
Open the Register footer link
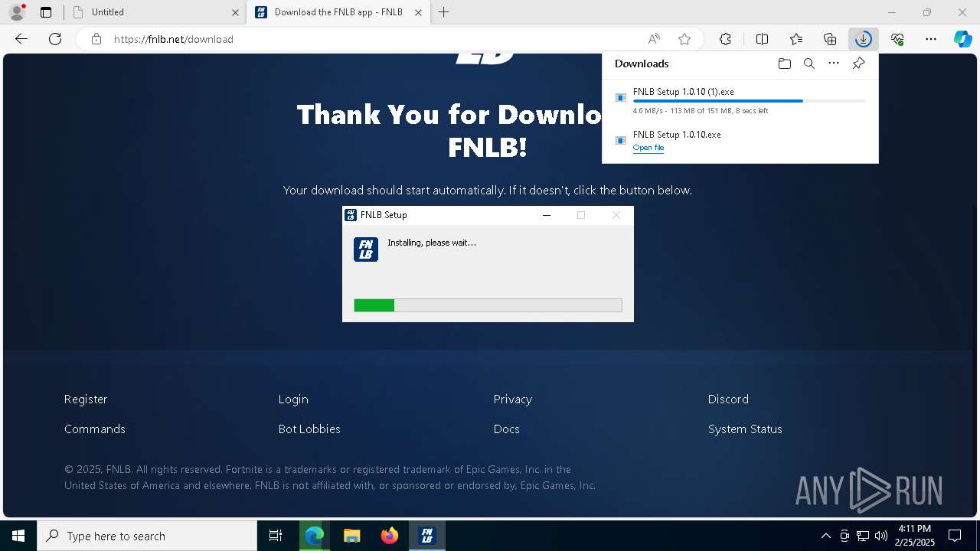coord(86,399)
